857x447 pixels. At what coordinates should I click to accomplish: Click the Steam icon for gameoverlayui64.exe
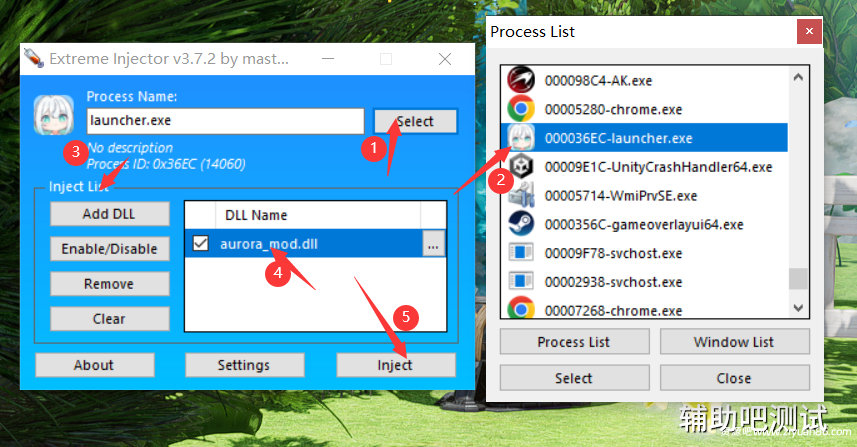(521, 224)
